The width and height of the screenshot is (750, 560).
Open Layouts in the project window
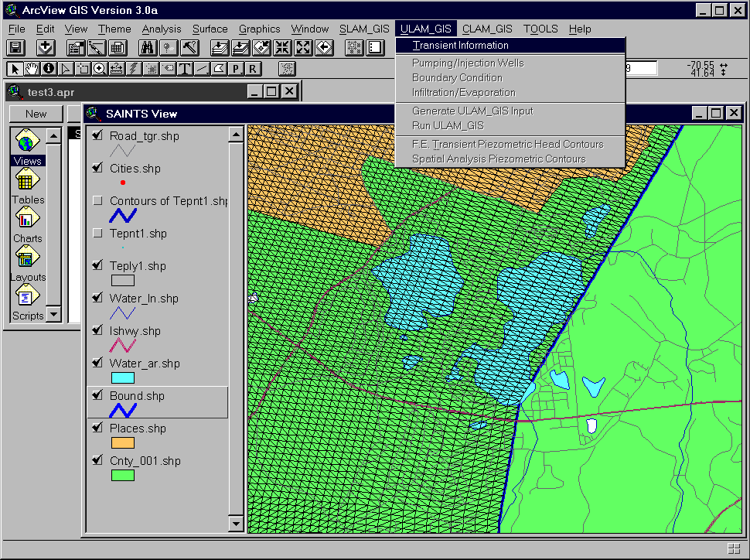point(27,264)
